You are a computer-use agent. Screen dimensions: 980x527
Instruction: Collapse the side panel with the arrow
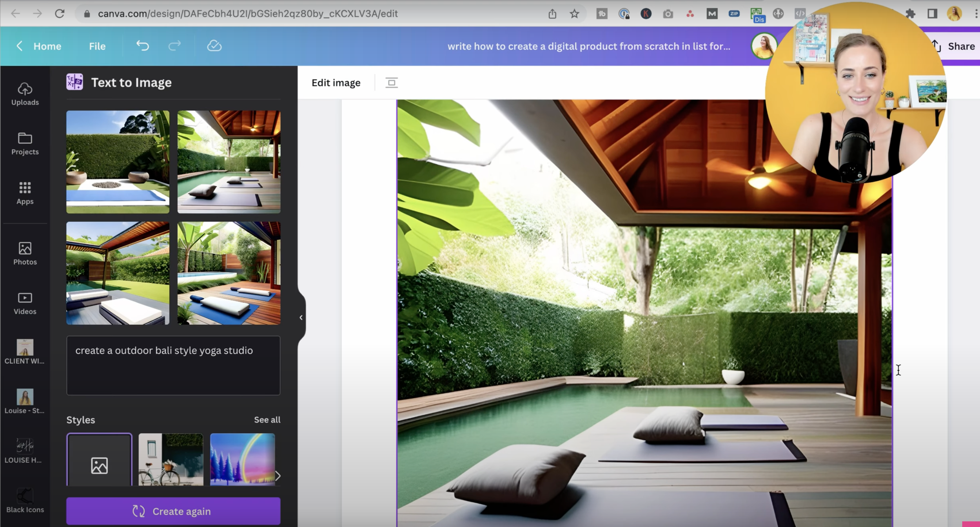coord(301,317)
